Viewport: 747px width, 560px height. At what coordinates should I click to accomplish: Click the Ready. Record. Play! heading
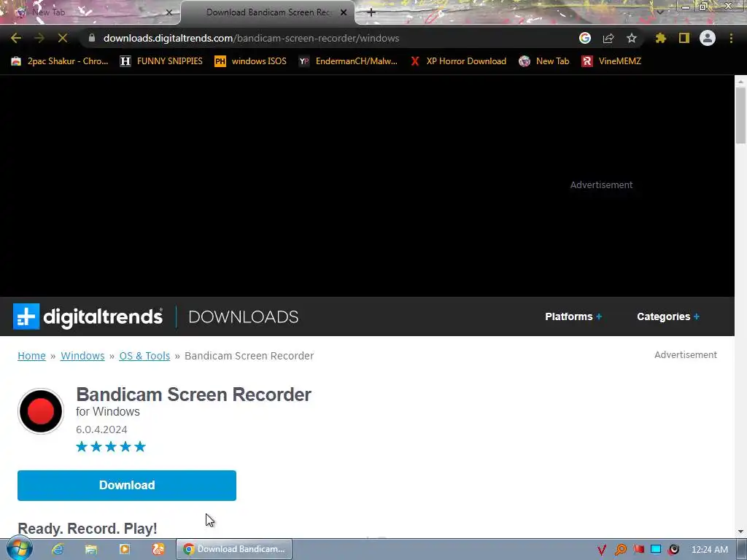pos(88,528)
